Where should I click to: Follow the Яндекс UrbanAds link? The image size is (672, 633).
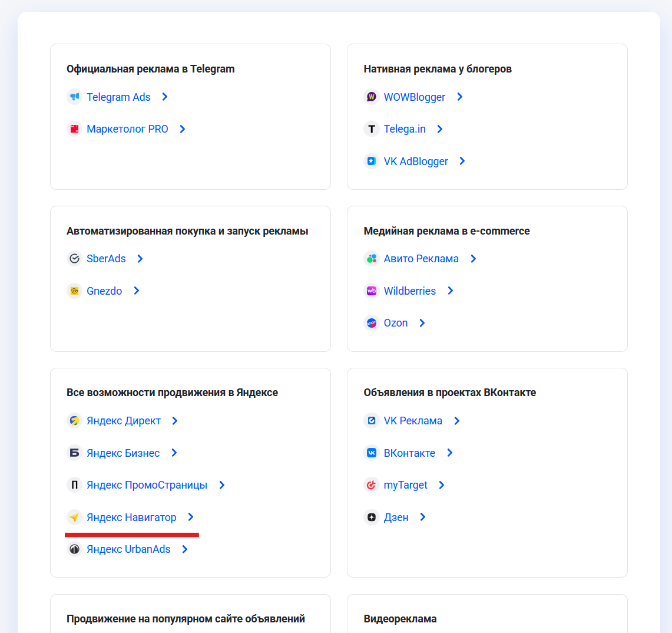pos(128,549)
